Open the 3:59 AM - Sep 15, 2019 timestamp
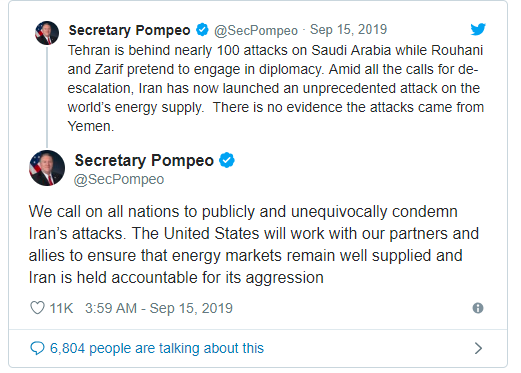 [159, 308]
